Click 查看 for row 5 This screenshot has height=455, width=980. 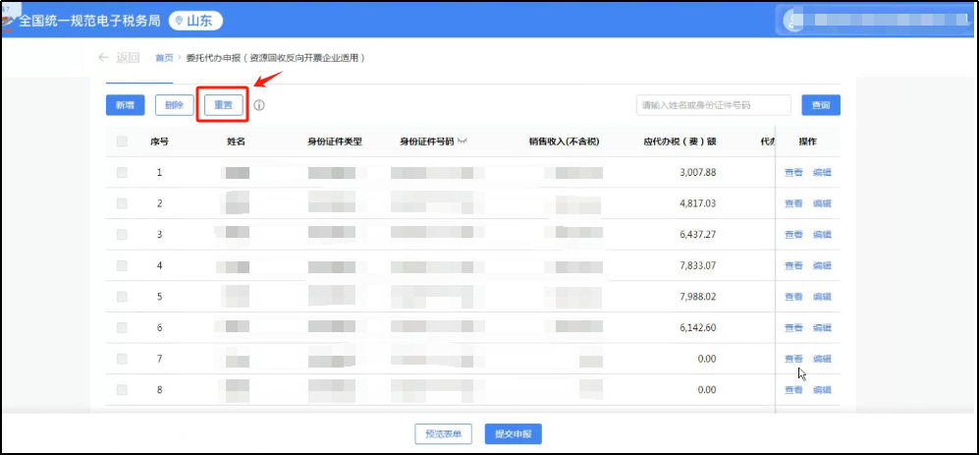tap(793, 296)
